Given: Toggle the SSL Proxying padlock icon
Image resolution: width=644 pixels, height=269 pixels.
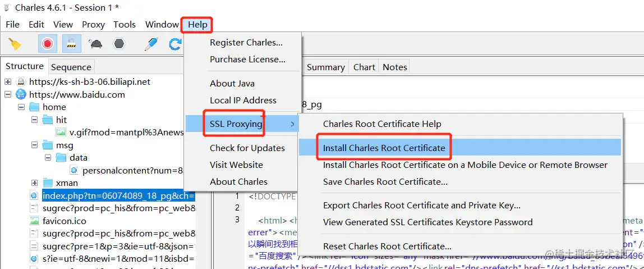Looking at the screenshot, I should 71,44.
